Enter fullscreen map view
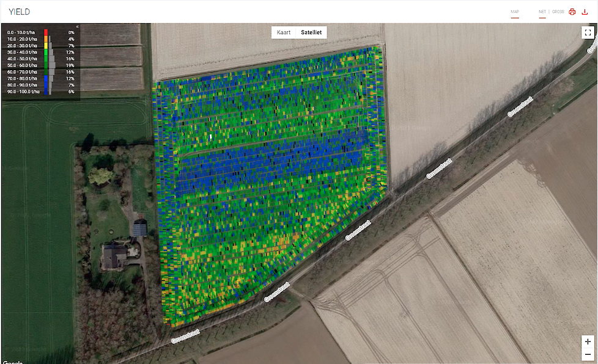This screenshot has width=598, height=364. click(x=588, y=33)
